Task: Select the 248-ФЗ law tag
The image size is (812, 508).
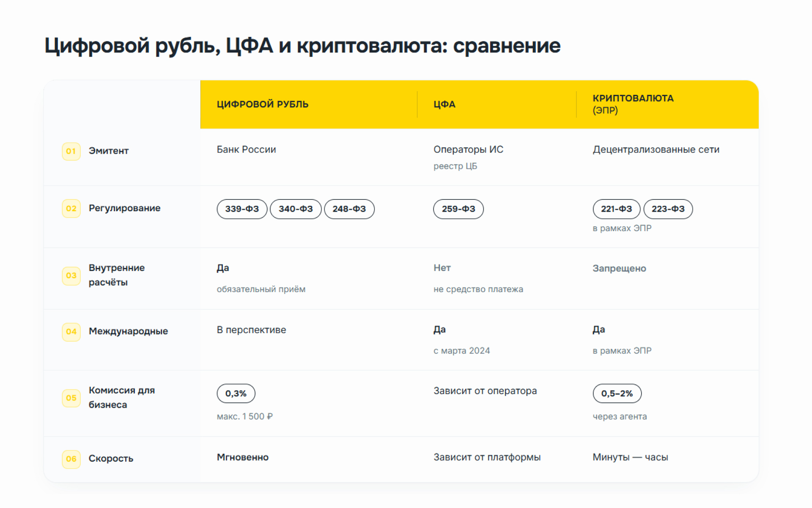Action: pyautogui.click(x=349, y=209)
